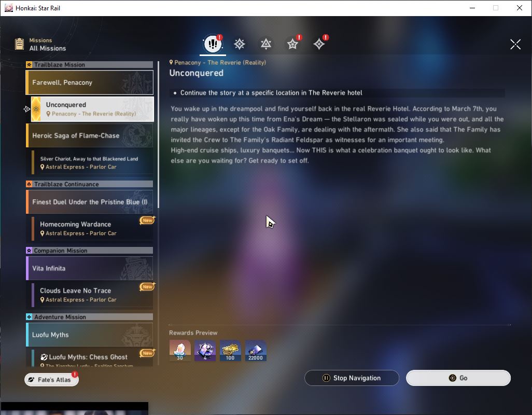Expand the Heroic Saga of Flame-Chase group
This screenshot has height=415, width=532.
(x=90, y=135)
